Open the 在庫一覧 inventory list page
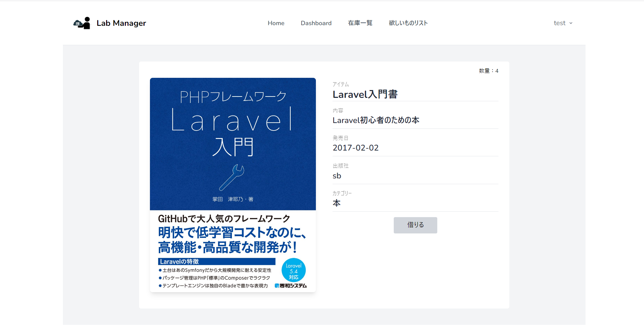This screenshot has width=644, height=333. tap(360, 23)
